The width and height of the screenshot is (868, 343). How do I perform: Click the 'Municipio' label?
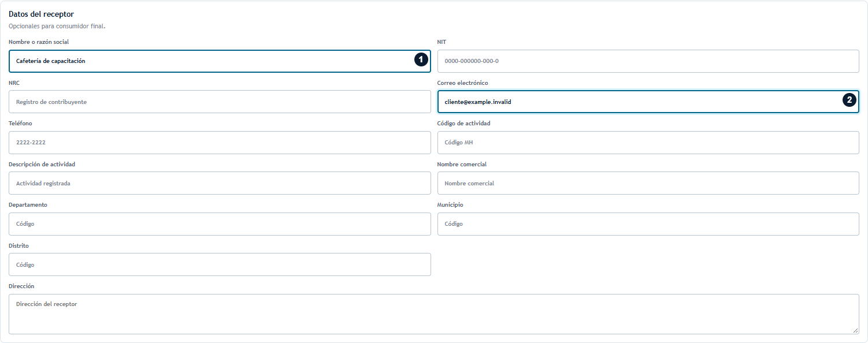[x=450, y=205]
